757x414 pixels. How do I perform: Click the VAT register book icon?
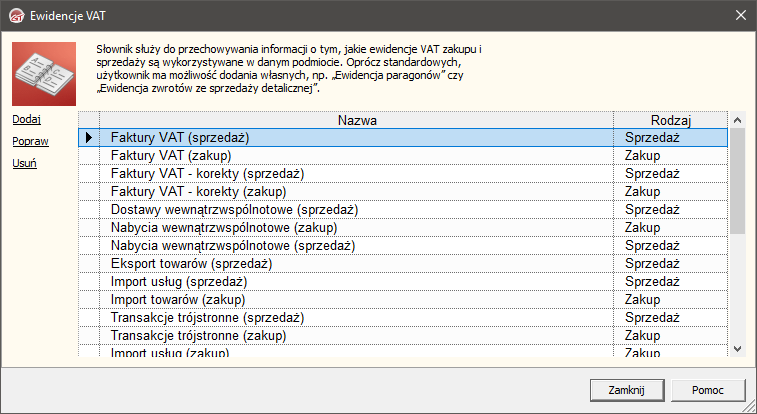coord(38,71)
